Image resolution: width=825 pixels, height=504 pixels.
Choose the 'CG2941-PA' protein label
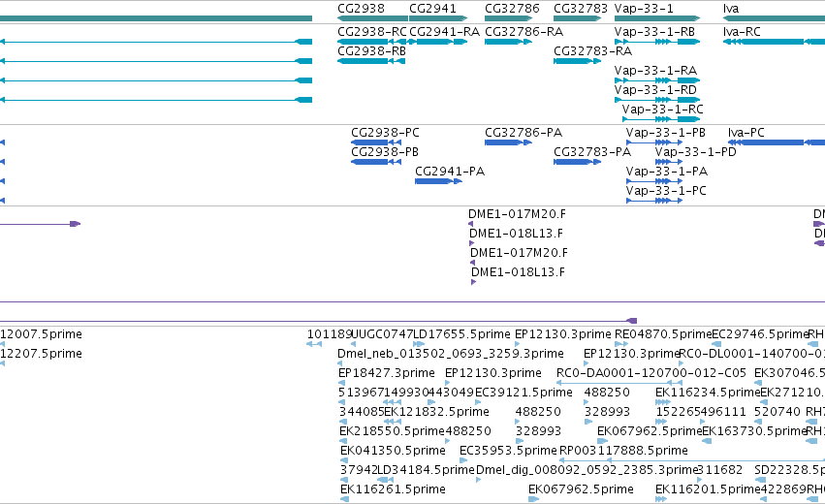pyautogui.click(x=450, y=172)
